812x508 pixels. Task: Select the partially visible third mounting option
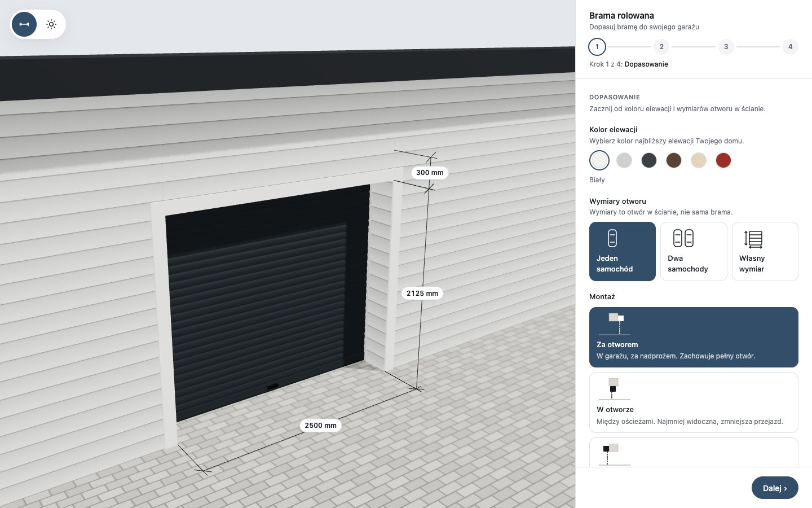pos(694,452)
